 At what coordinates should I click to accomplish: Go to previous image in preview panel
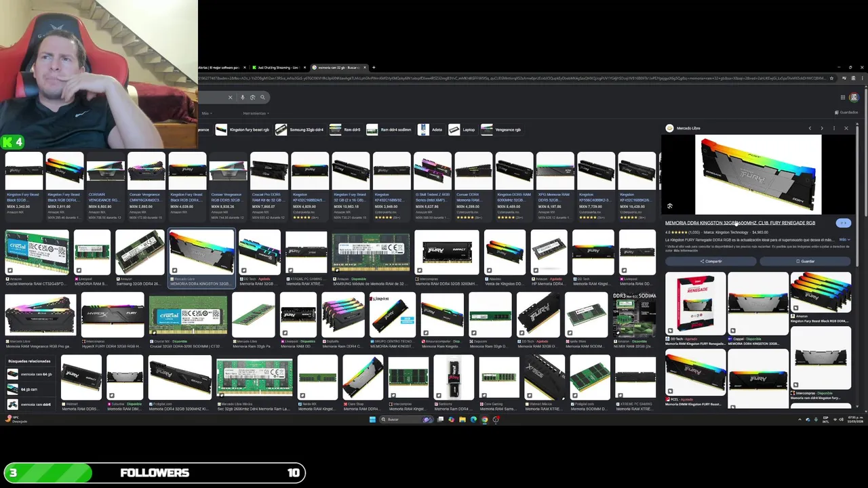point(809,128)
